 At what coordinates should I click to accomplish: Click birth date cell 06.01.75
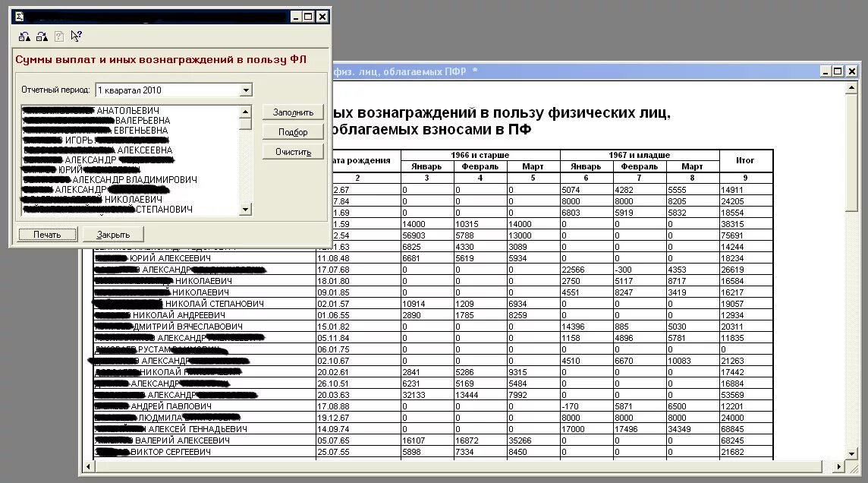(x=358, y=349)
